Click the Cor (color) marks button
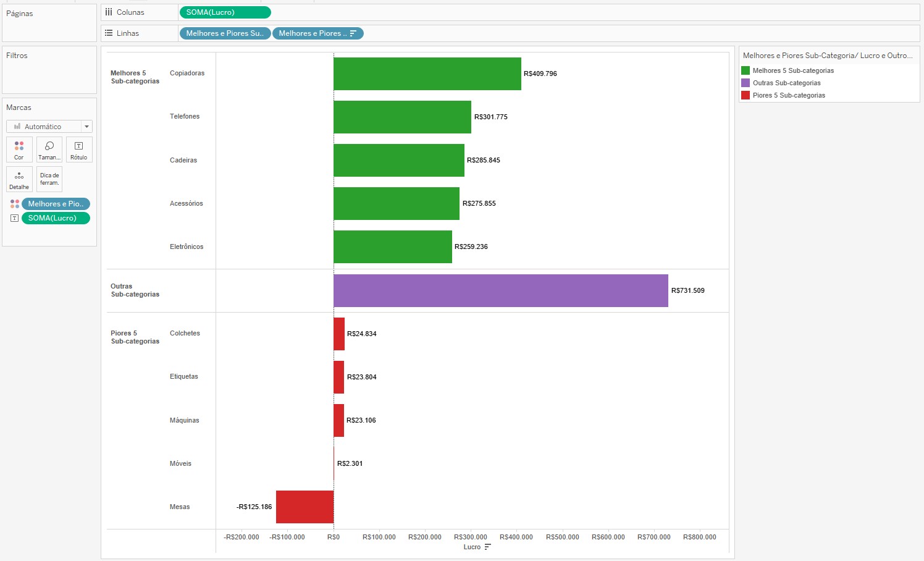The image size is (924, 561). [x=19, y=150]
